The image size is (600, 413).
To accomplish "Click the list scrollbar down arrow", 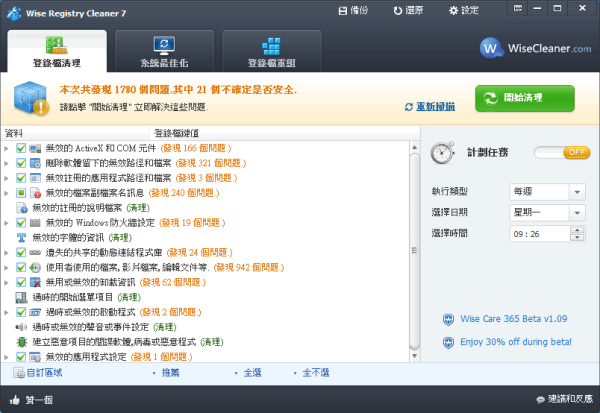I will [414, 356].
